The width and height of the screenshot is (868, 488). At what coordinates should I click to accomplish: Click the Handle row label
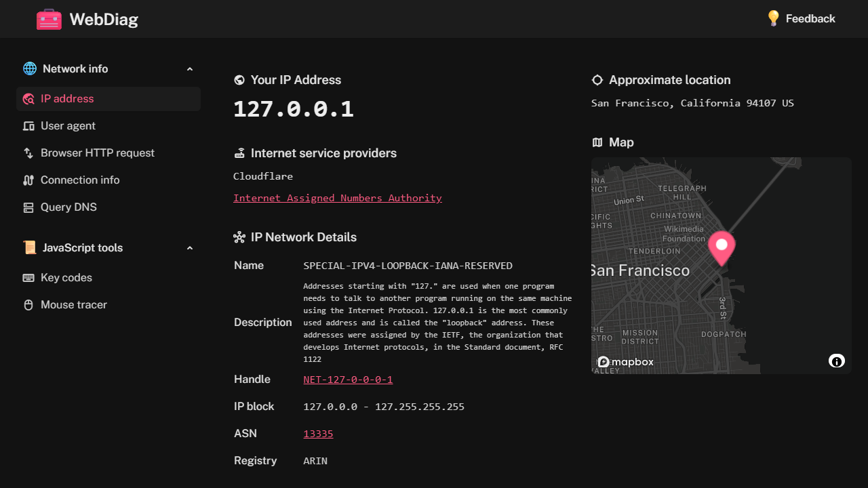(x=252, y=380)
